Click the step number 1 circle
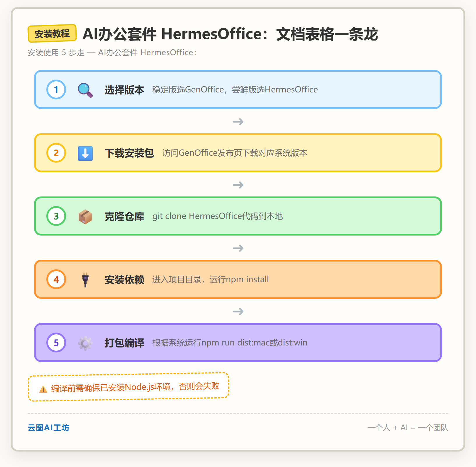The height and width of the screenshot is (467, 476). [x=56, y=89]
